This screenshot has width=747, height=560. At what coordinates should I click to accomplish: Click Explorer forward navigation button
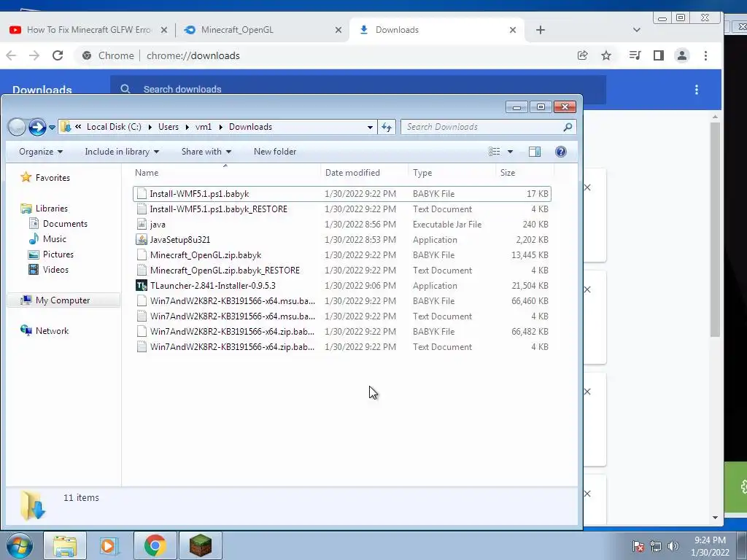(37, 127)
